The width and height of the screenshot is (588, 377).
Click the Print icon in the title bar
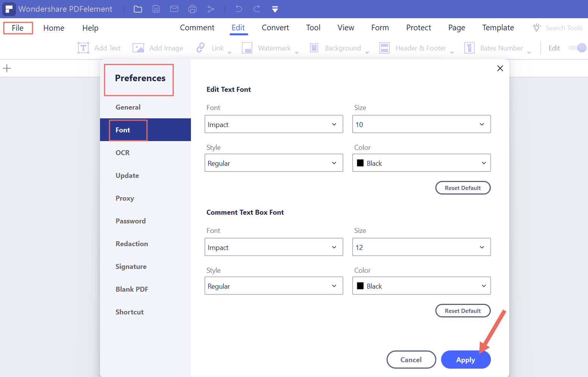click(x=192, y=9)
